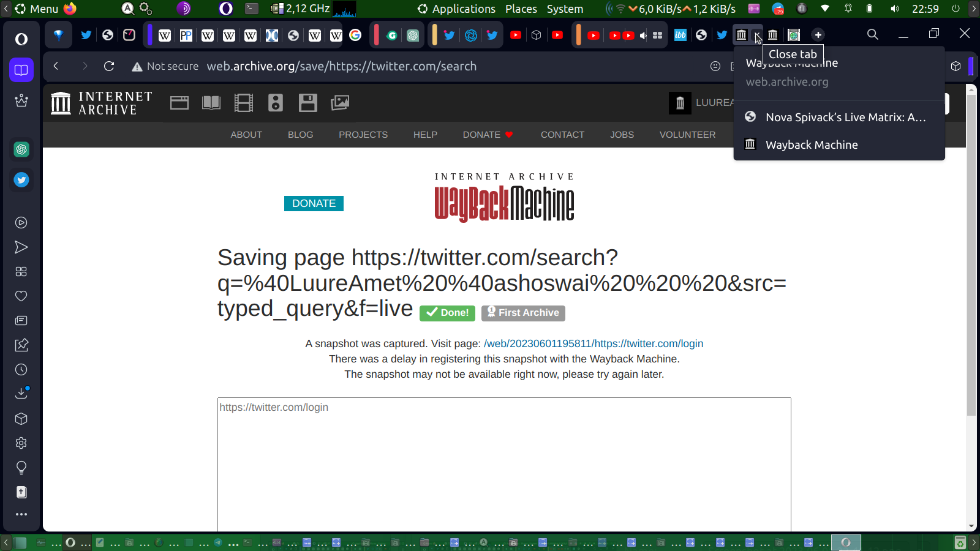Click the web.archive.org address bar URL
Viewport: 980px width, 551px height.
341,66
